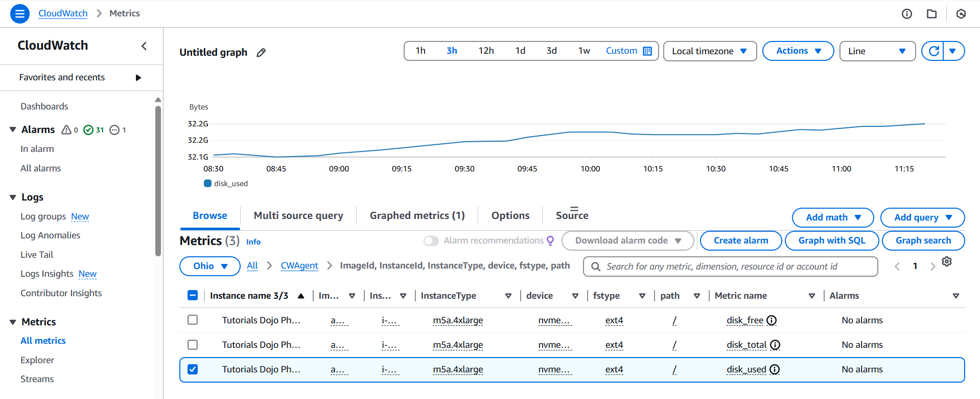The height and width of the screenshot is (399, 980).
Task: Click the disk_used legend color swatch
Action: pyautogui.click(x=207, y=183)
